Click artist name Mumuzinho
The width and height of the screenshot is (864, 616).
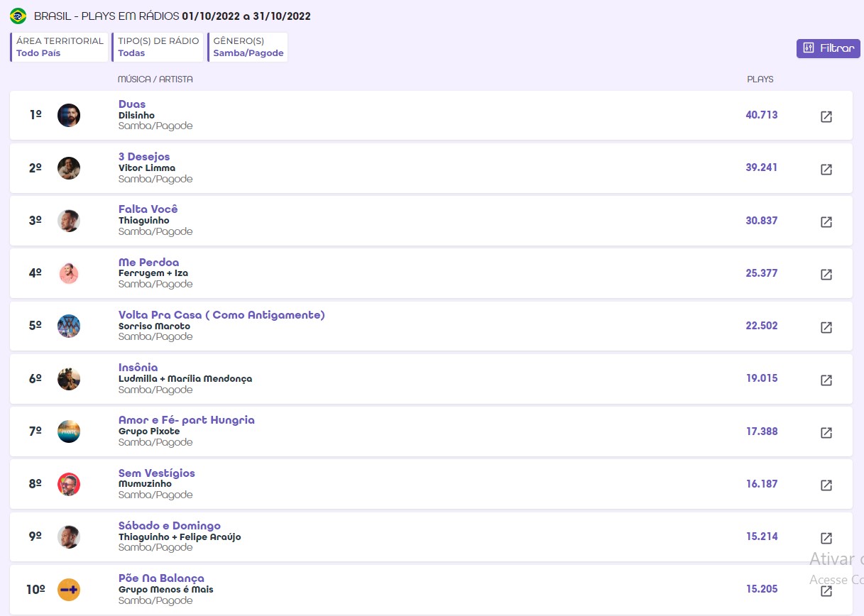145,484
